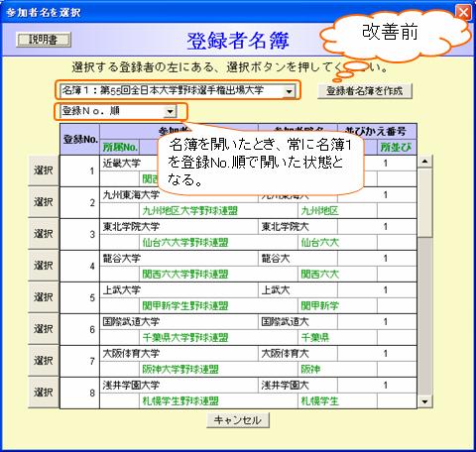
Task: Click the 所並び column header
Action: coord(397,148)
